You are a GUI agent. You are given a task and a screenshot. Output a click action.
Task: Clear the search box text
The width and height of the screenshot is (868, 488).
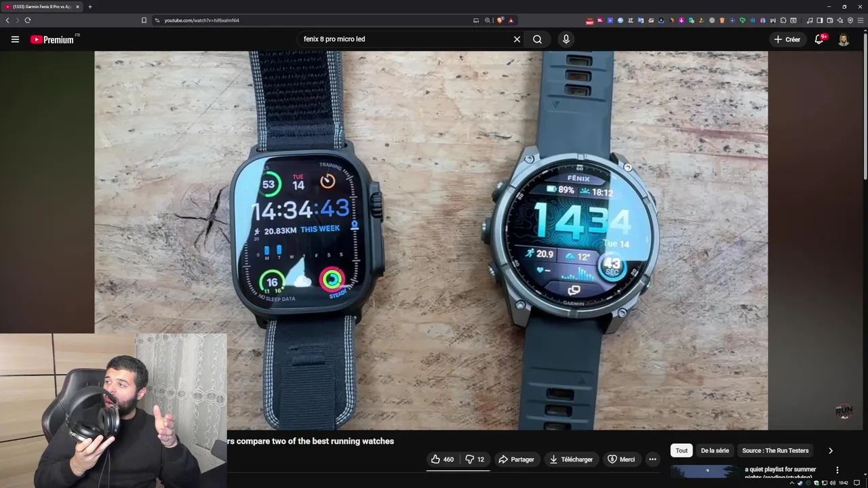[x=517, y=39]
